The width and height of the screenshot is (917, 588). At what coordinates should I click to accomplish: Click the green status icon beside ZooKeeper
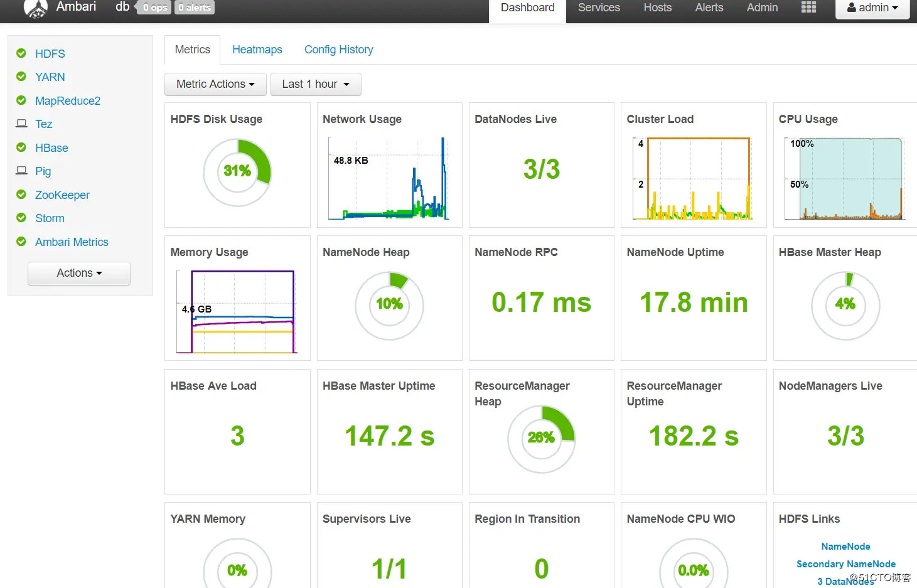point(21,195)
